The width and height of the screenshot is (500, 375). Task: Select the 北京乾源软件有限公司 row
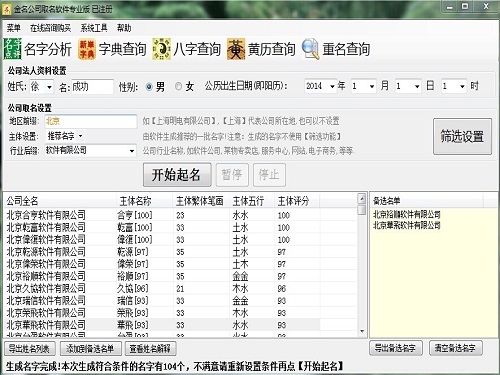[x=180, y=252]
